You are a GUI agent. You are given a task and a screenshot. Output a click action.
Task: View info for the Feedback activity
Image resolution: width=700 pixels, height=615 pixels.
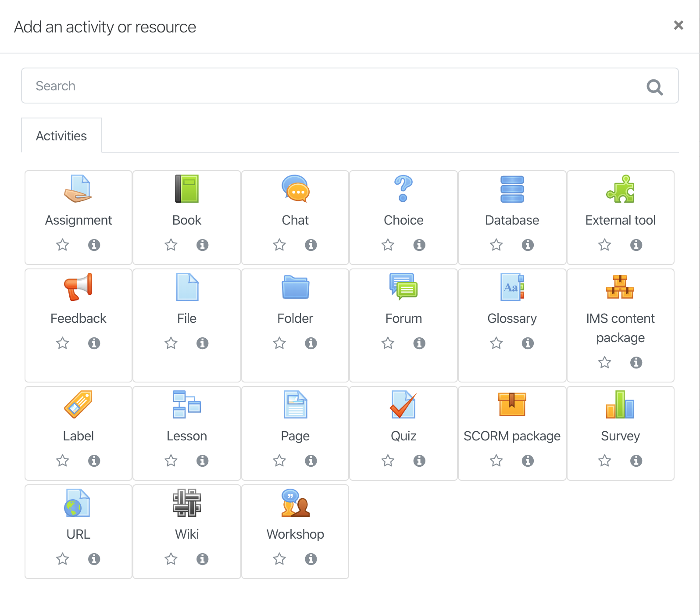pyautogui.click(x=94, y=343)
